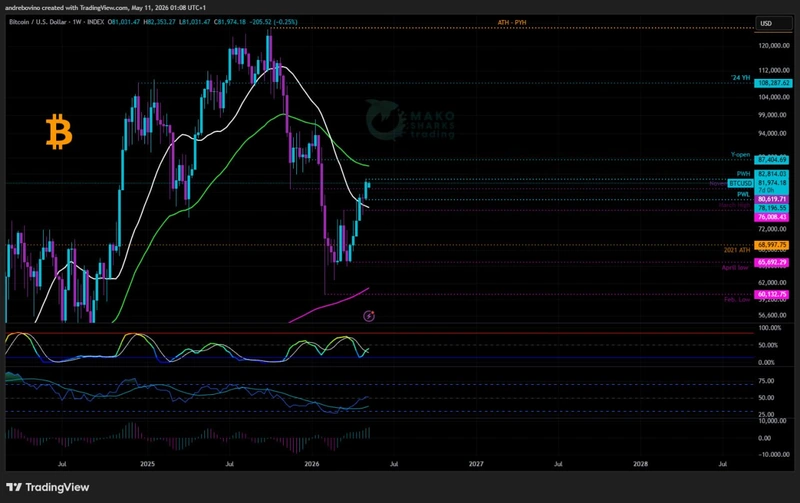Click the 2026 time axis label
The image size is (800, 503).
pos(312,464)
